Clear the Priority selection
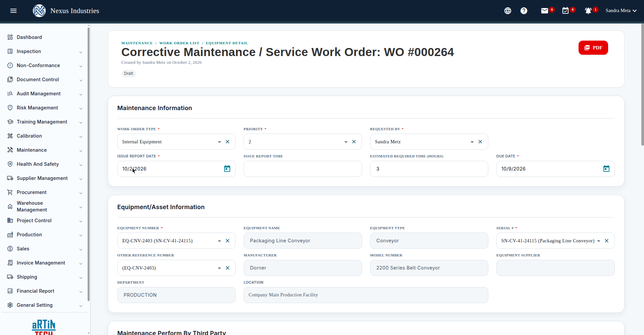This screenshot has height=335, width=644. (354, 142)
